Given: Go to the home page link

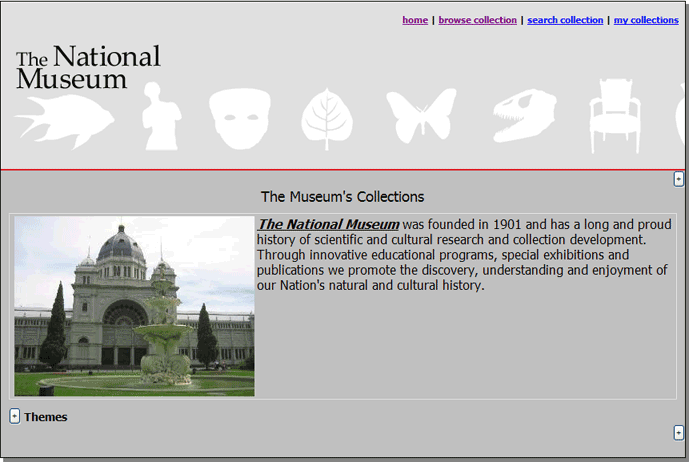Looking at the screenshot, I should click(415, 20).
